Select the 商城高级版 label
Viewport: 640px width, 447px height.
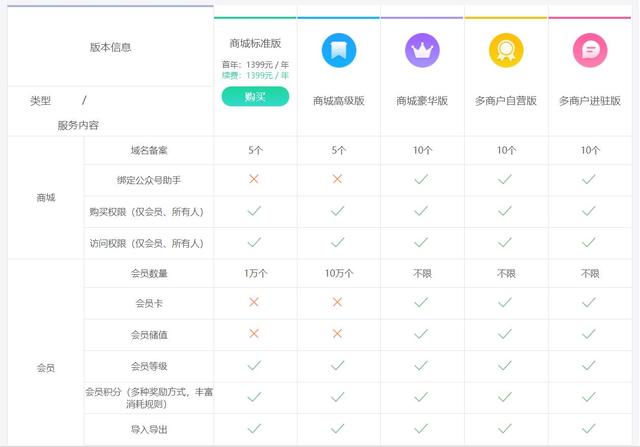[339, 101]
